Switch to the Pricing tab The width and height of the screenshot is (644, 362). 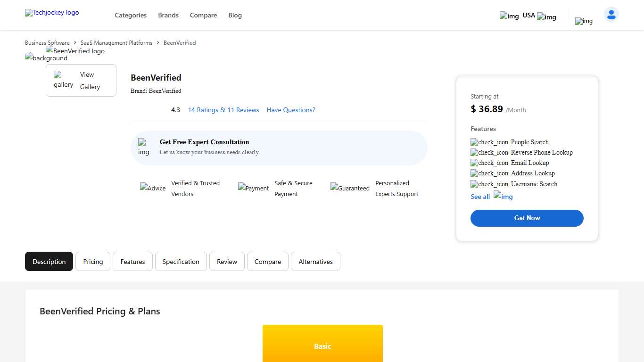point(92,261)
